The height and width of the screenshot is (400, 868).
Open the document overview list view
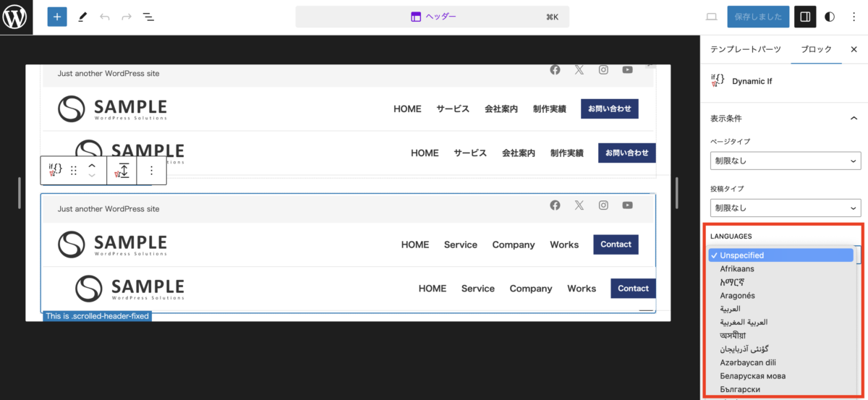[x=148, y=17]
